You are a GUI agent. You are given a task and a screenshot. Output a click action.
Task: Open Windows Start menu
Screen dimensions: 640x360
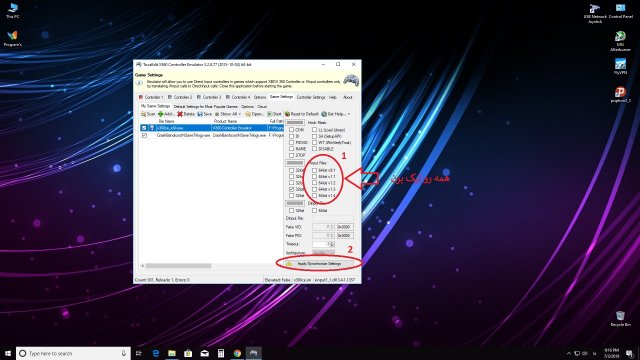click(8, 353)
